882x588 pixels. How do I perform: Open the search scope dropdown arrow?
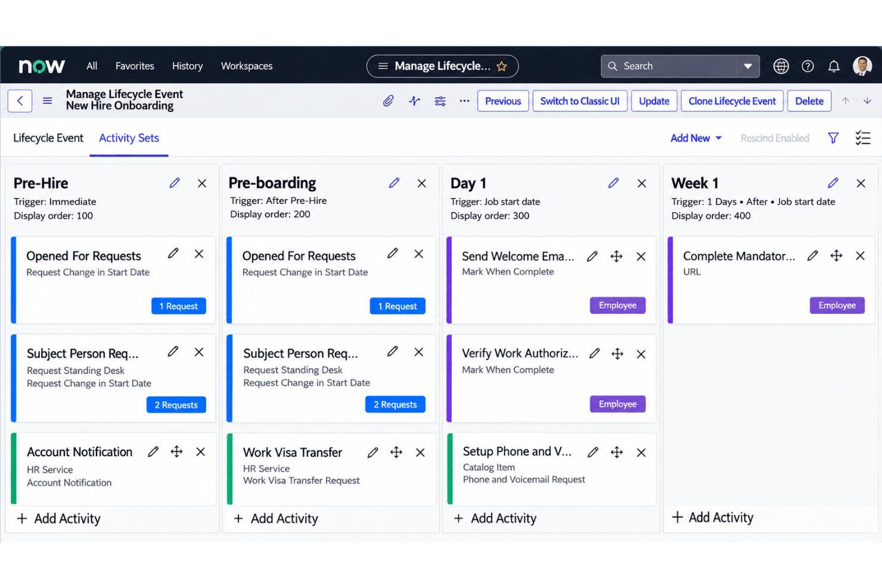pyautogui.click(x=748, y=66)
